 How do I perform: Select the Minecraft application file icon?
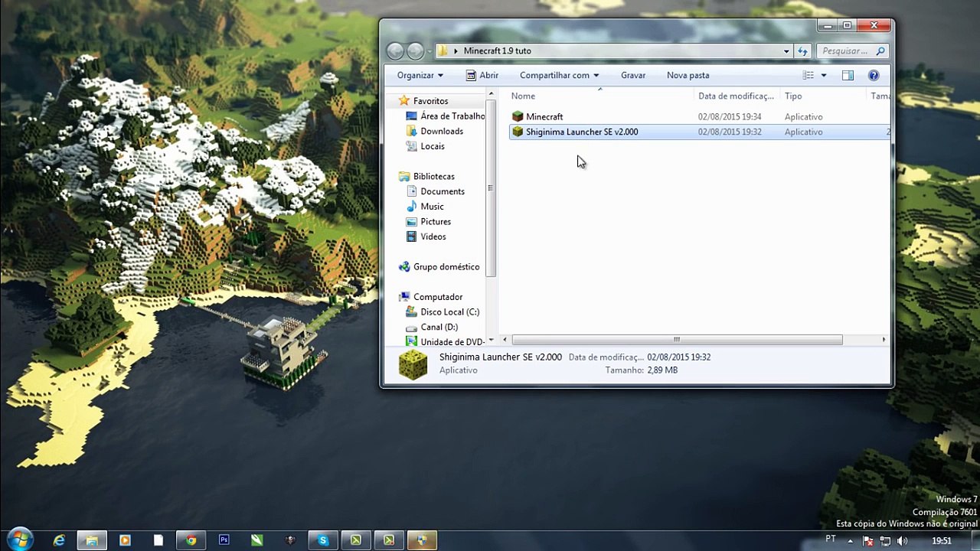[x=518, y=116]
